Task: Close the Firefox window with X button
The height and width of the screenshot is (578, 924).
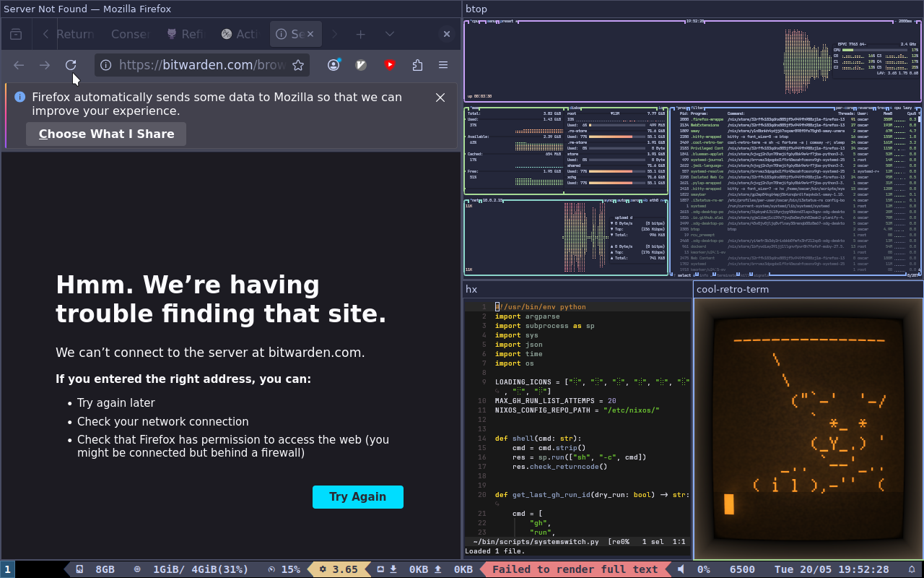Action: [447, 34]
